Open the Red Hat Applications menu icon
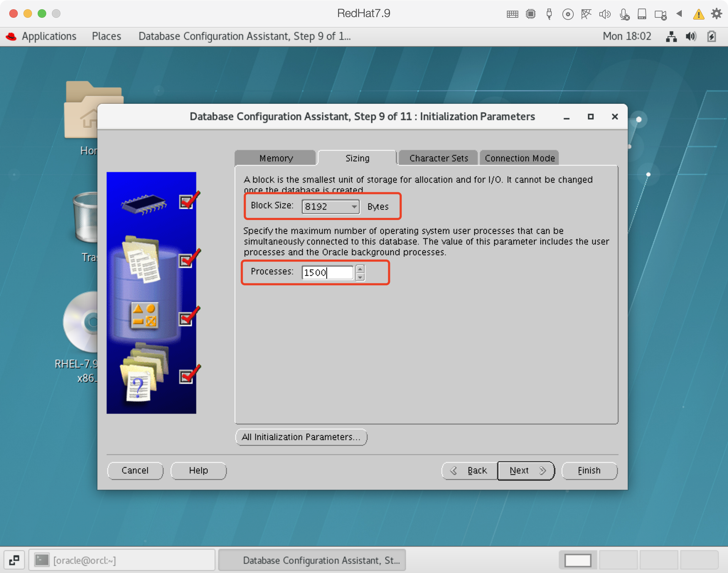The width and height of the screenshot is (728, 573). [11, 36]
